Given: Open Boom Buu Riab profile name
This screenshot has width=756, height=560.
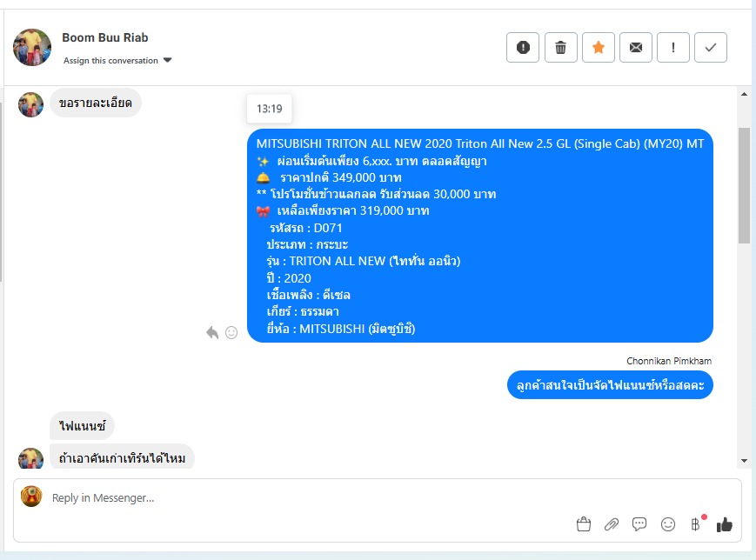Looking at the screenshot, I should pyautogui.click(x=105, y=37).
